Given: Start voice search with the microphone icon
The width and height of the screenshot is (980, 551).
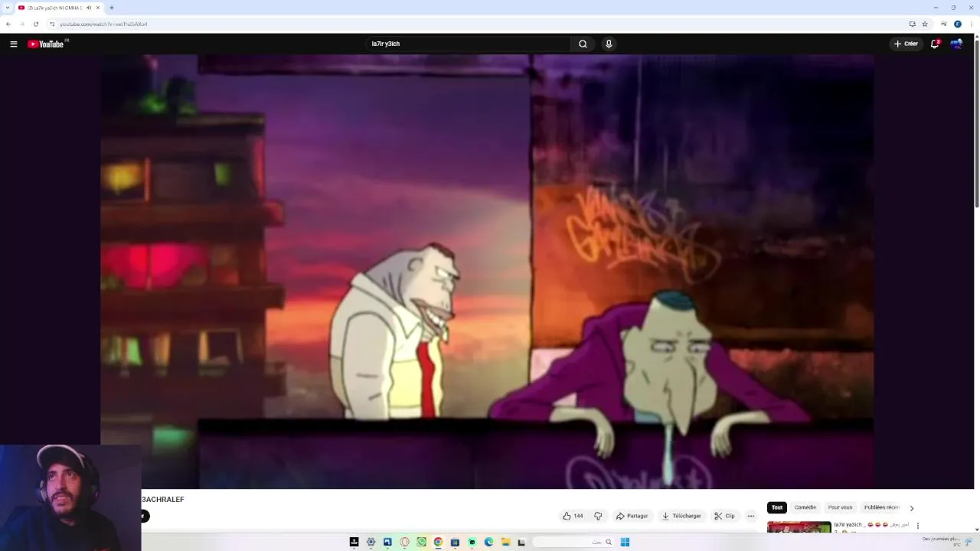Looking at the screenshot, I should click(x=609, y=44).
